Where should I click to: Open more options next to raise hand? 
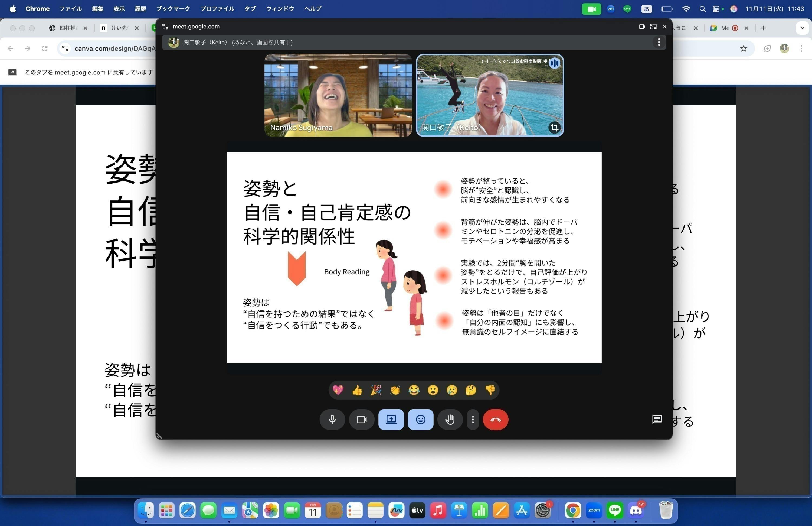(473, 420)
